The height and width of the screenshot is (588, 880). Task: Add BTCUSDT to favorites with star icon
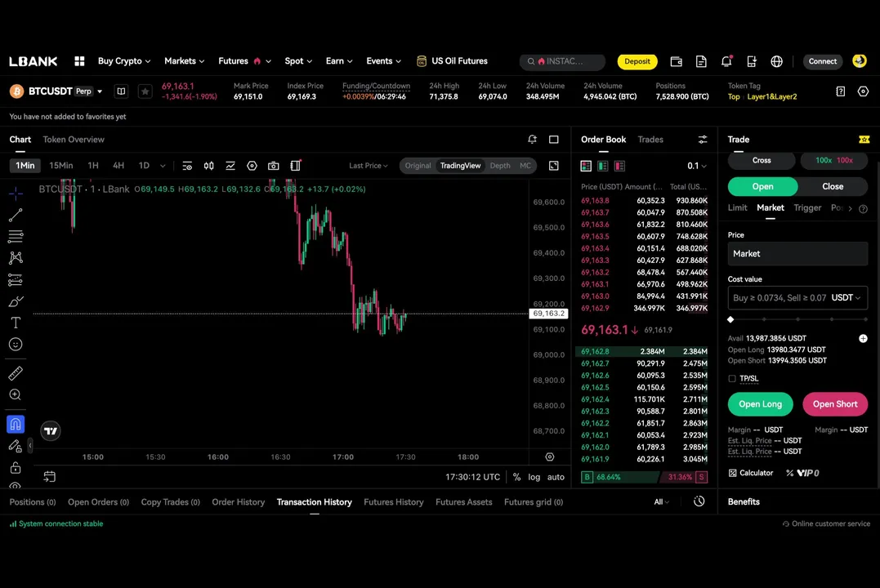click(x=145, y=91)
